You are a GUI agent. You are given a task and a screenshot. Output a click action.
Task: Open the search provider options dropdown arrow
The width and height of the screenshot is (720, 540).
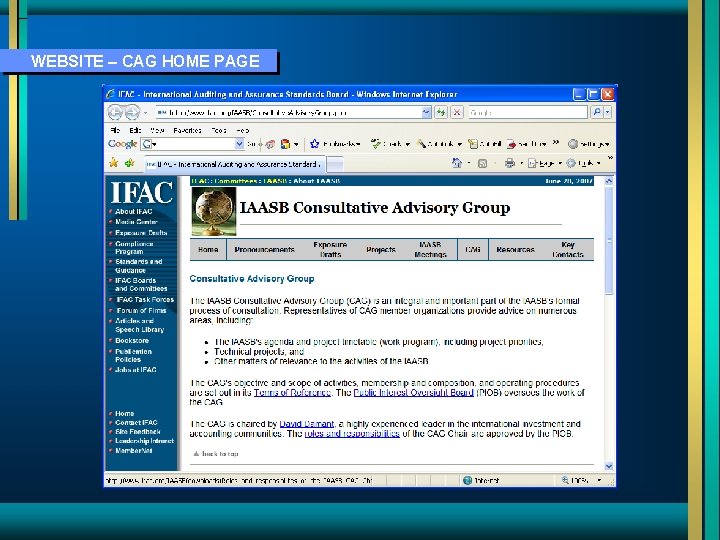(x=608, y=112)
